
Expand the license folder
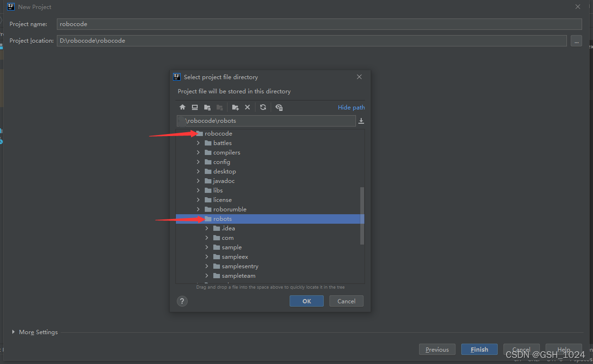[x=198, y=200]
